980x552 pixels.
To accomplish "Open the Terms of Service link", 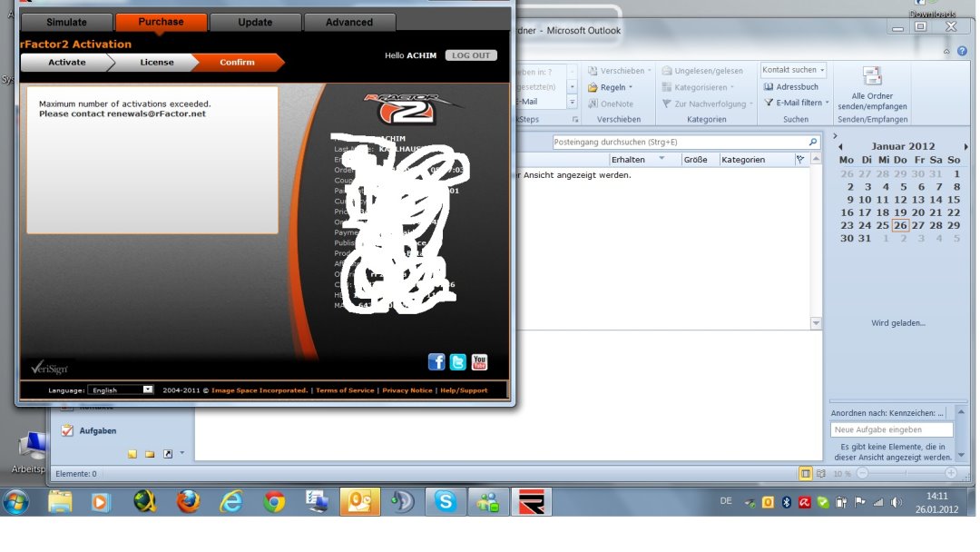I will coord(344,390).
